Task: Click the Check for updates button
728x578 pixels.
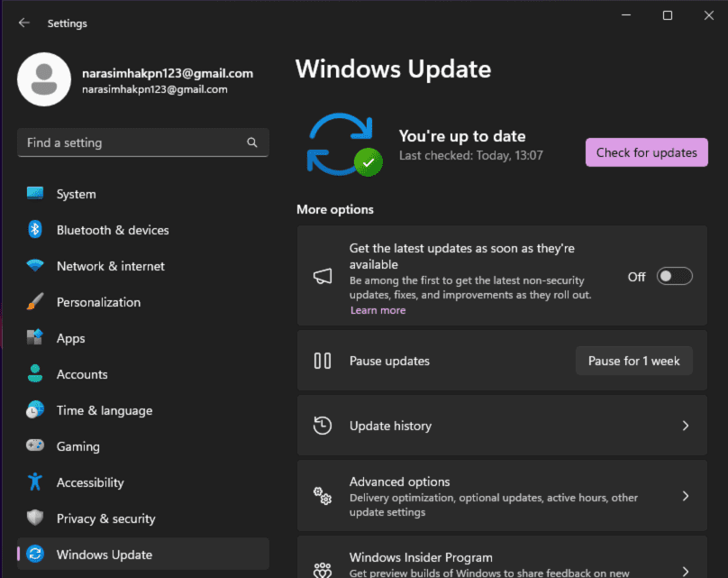Action: [646, 152]
